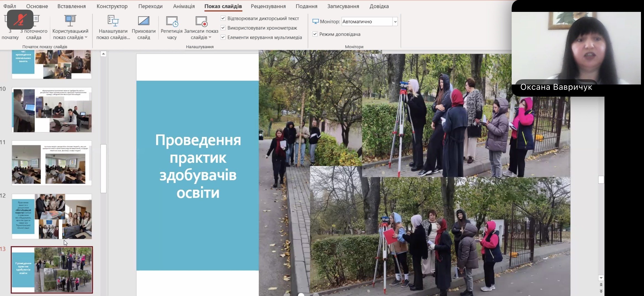This screenshot has width=644, height=296.
Task: Open the Monitor selection dropdown
Action: tap(395, 22)
